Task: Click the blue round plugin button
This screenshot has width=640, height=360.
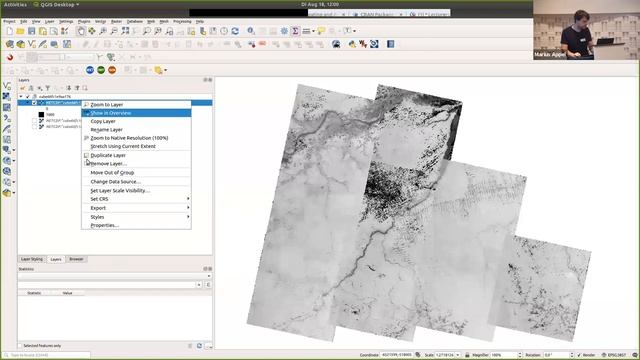Action: coord(90,70)
